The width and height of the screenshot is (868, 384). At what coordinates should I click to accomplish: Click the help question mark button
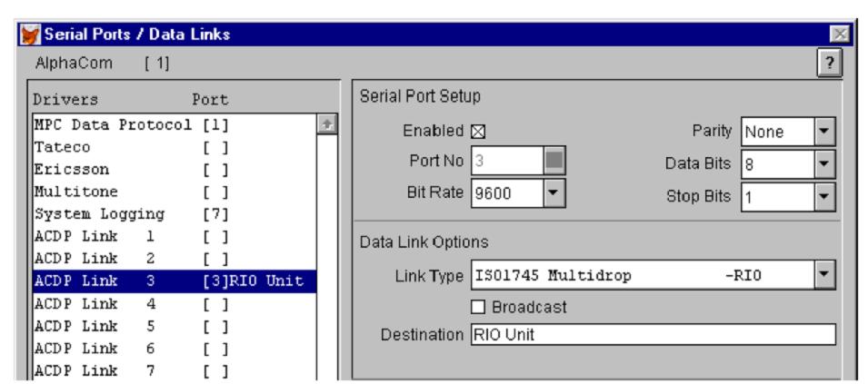click(830, 64)
